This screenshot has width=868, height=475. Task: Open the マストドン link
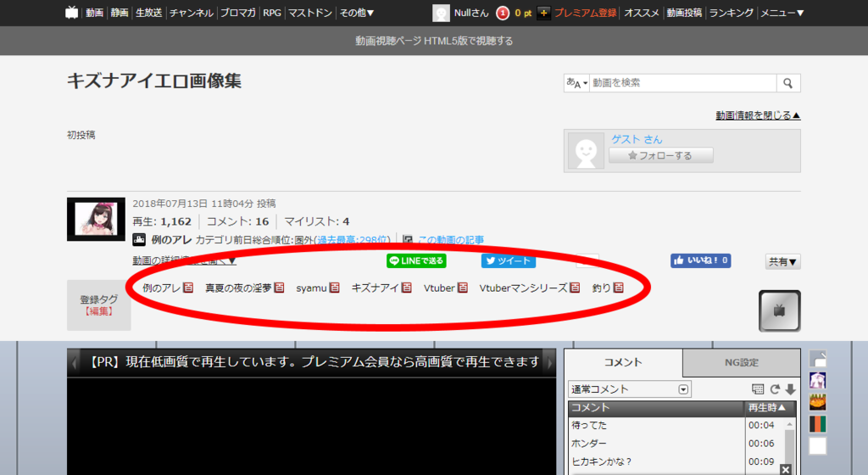pos(310,12)
